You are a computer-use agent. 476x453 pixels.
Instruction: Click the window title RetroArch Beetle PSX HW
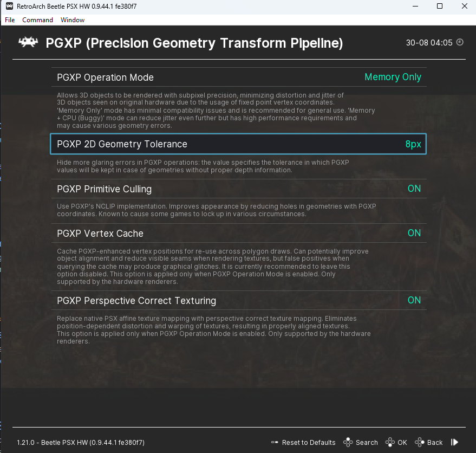coord(76,7)
